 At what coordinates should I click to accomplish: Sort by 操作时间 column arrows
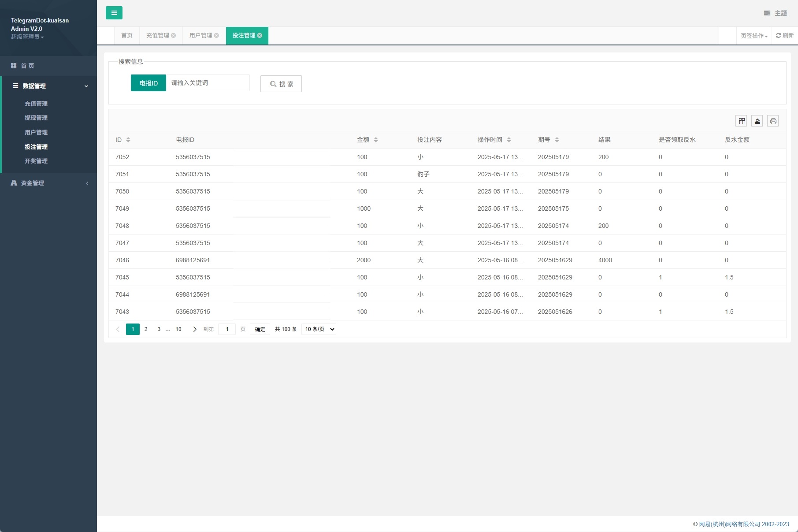coord(509,140)
